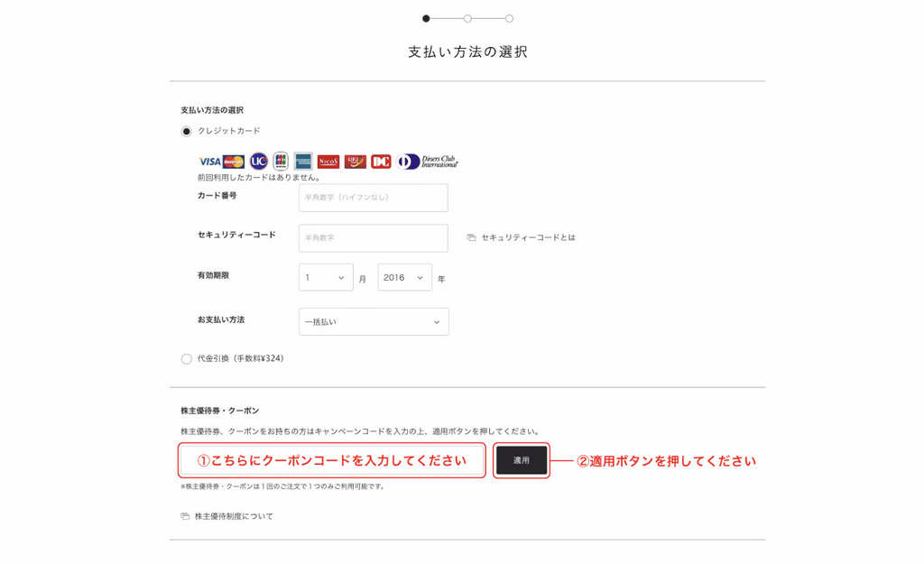Open the expiry year dropdown showing 2016
The image size is (924, 564).
click(405, 277)
